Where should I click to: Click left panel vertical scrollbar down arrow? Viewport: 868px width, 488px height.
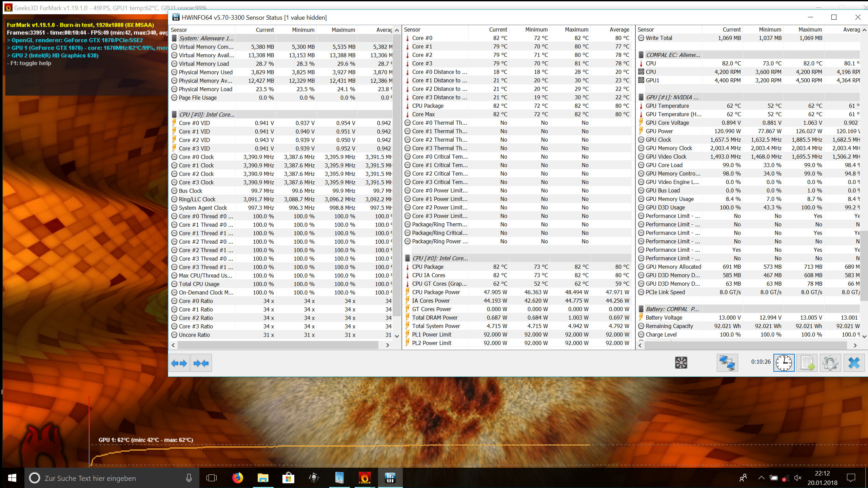tap(397, 336)
